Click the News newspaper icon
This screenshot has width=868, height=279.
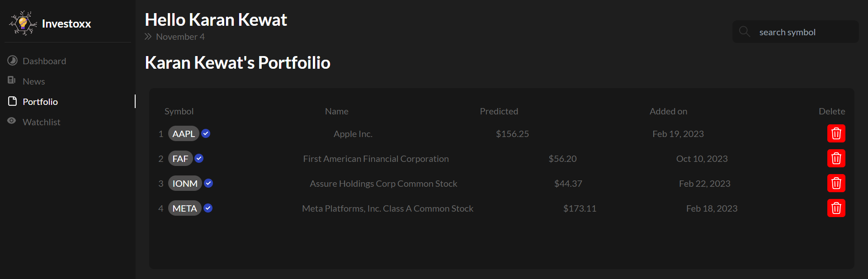[x=12, y=80]
